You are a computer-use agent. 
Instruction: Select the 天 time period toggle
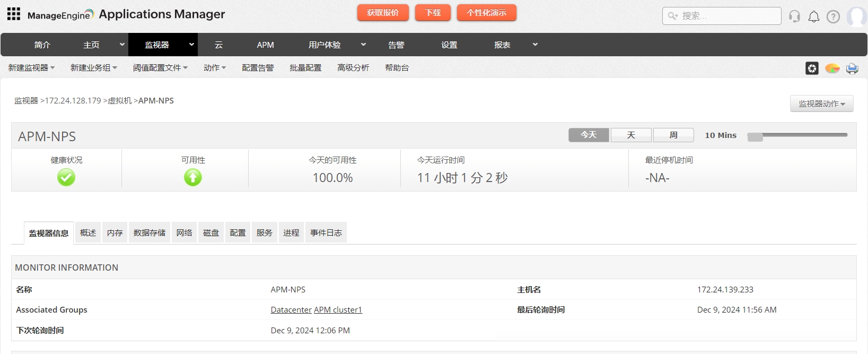coord(631,135)
